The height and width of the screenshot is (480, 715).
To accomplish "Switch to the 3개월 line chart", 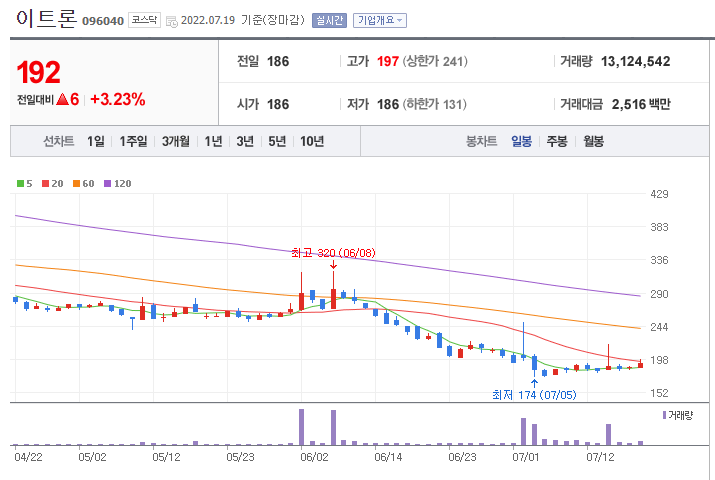I will [176, 141].
